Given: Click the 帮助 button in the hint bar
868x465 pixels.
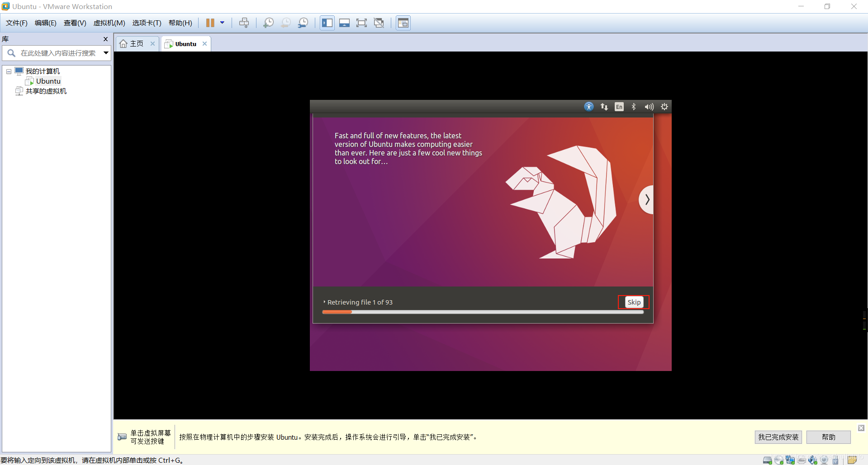Looking at the screenshot, I should 828,437.
